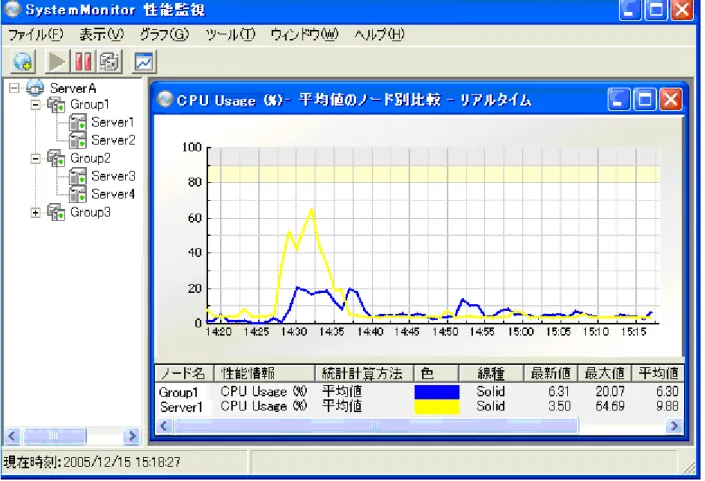Click the Server1 maximum value 64.69
This screenshot has height=481, width=705.
pos(610,406)
